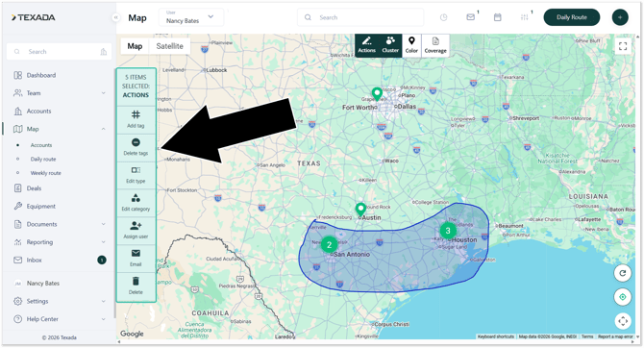This screenshot has height=348, width=644.
Task: Click Assign user icon
Action: pyautogui.click(x=136, y=226)
